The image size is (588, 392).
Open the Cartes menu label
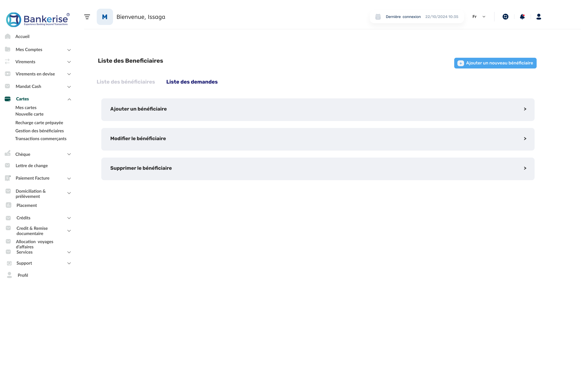pos(23,99)
